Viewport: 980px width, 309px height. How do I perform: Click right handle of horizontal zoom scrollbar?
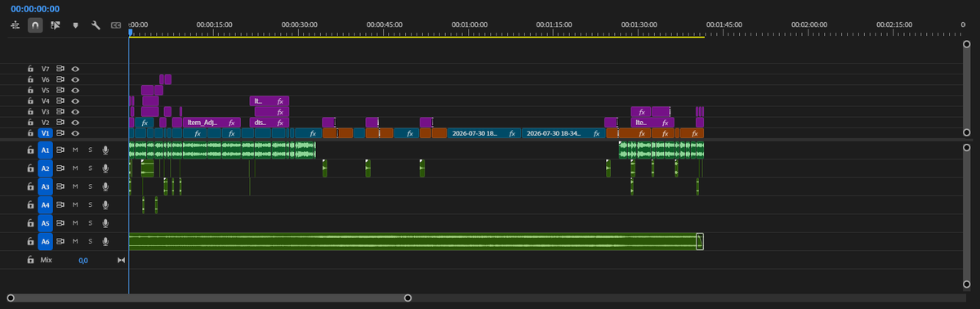[x=408, y=298]
